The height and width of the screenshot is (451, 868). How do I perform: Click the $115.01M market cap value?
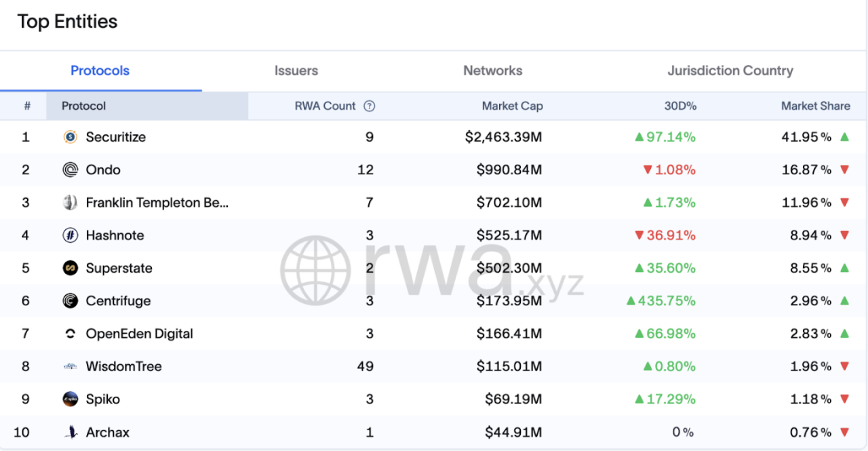[x=509, y=366]
